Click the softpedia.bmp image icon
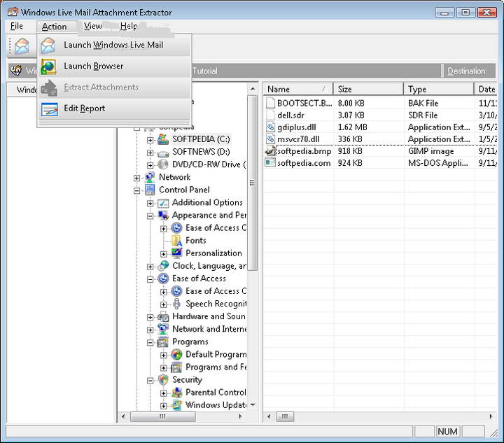This screenshot has height=443, width=504. click(270, 150)
